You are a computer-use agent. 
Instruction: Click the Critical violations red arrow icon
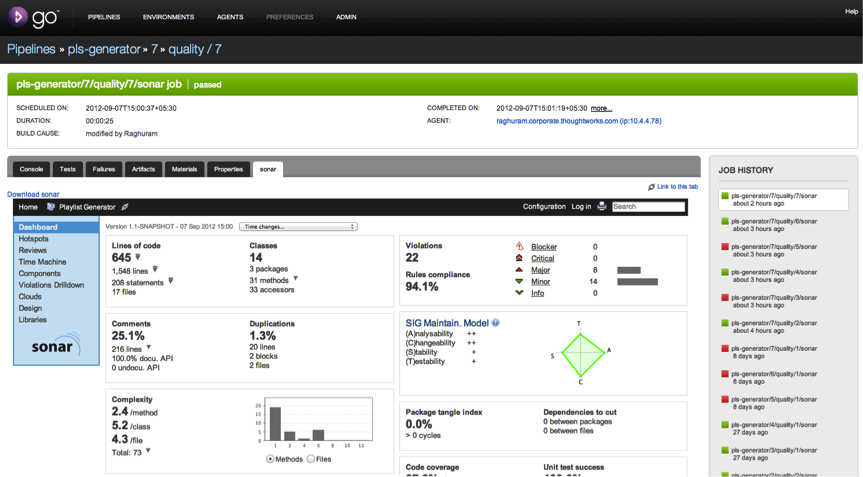click(x=519, y=258)
